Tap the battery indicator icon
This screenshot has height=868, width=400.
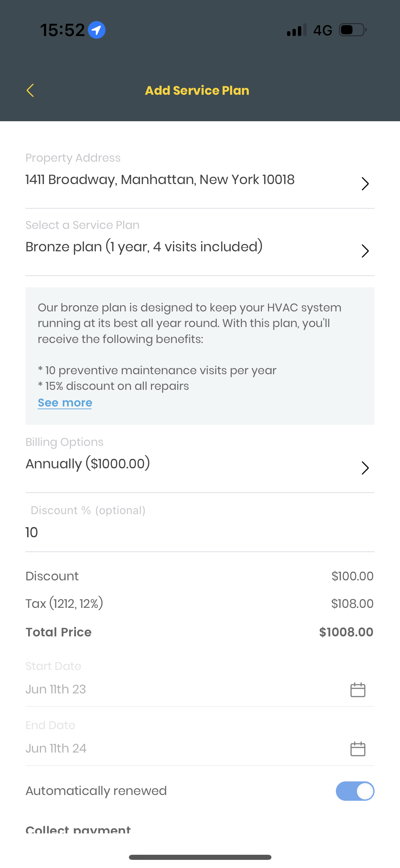tap(353, 30)
